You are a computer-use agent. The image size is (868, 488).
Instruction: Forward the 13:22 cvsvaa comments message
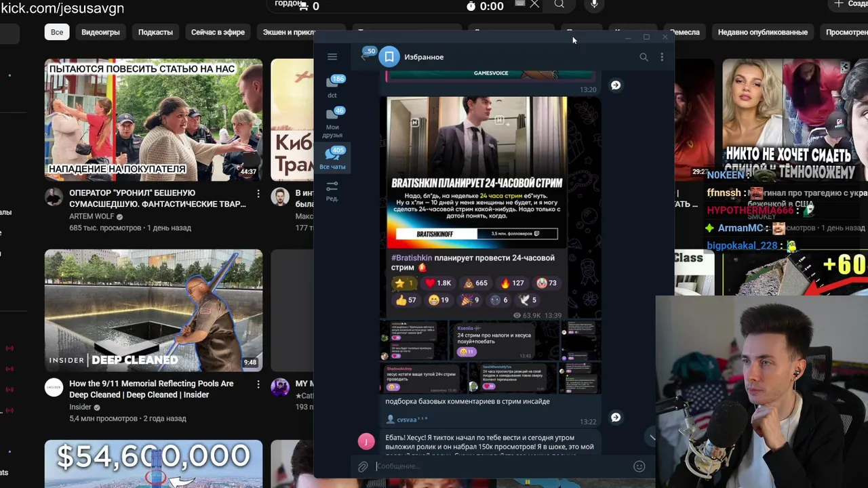click(x=616, y=417)
